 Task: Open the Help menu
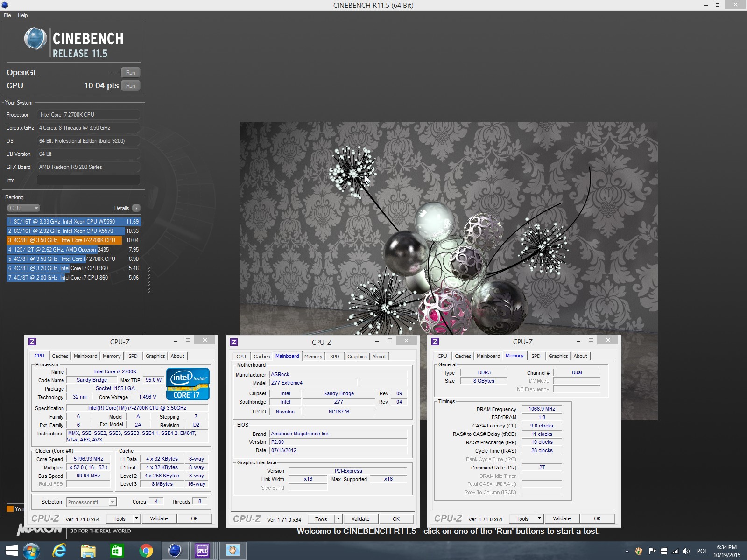click(x=22, y=15)
